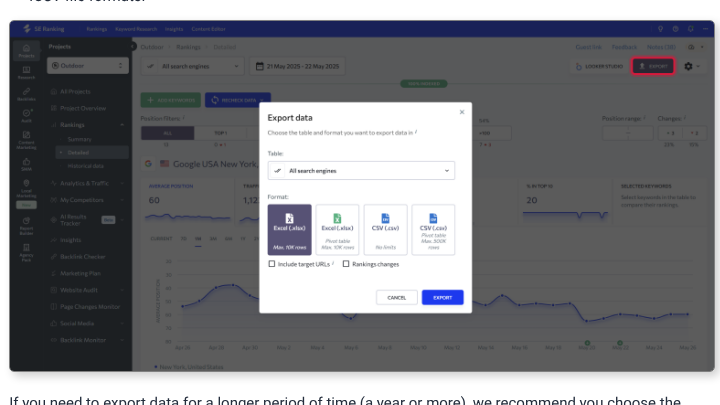Screen dimensions: 720x405
Task: Open the date range 21 May 2025 picker
Action: pos(297,66)
